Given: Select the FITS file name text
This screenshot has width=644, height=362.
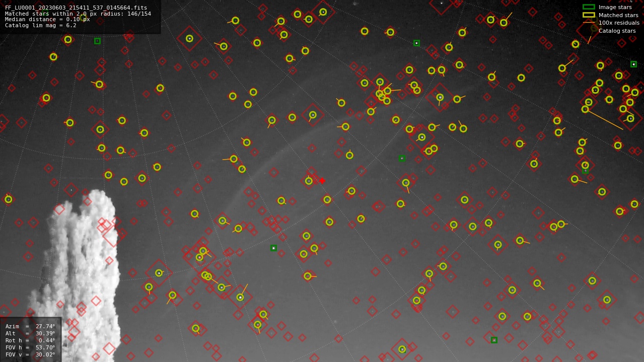Looking at the screenshot, I should [x=76, y=8].
